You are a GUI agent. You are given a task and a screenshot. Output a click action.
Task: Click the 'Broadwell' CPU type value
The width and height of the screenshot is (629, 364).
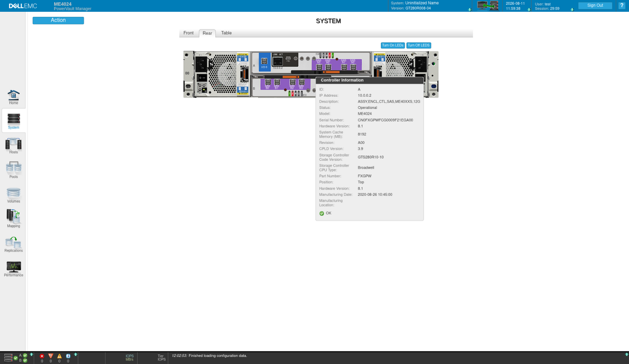coord(366,168)
